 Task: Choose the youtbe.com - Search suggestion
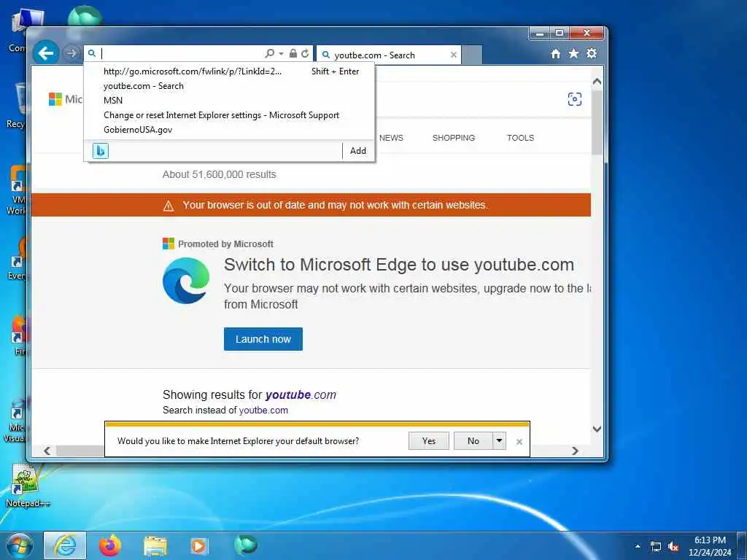coord(229,86)
